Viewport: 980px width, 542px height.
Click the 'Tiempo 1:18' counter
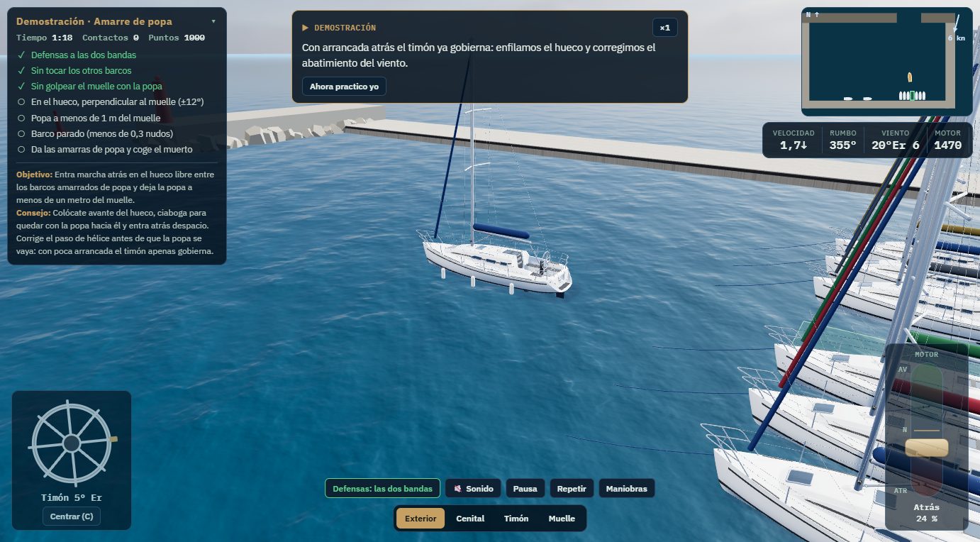coord(44,38)
